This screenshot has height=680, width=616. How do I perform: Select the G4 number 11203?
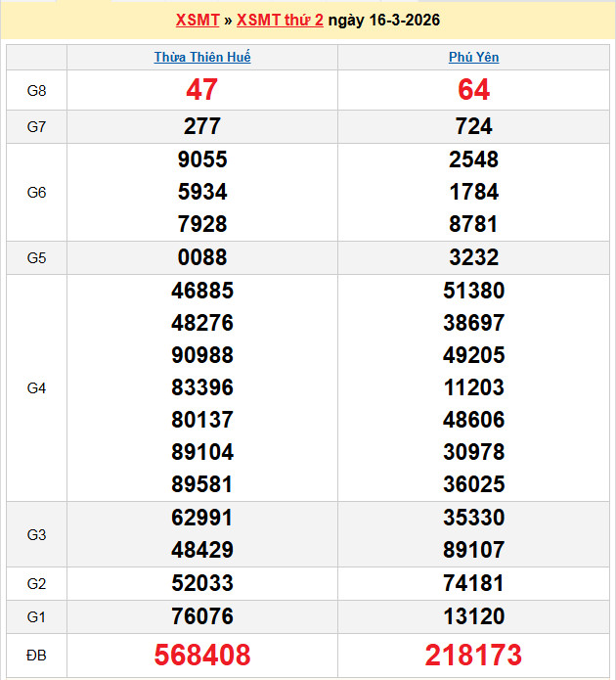(473, 387)
